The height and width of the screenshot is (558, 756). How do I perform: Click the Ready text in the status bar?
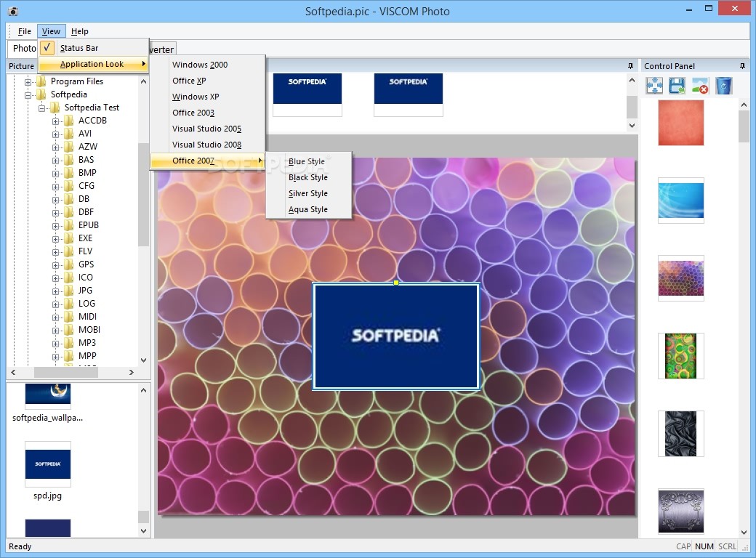[20, 546]
